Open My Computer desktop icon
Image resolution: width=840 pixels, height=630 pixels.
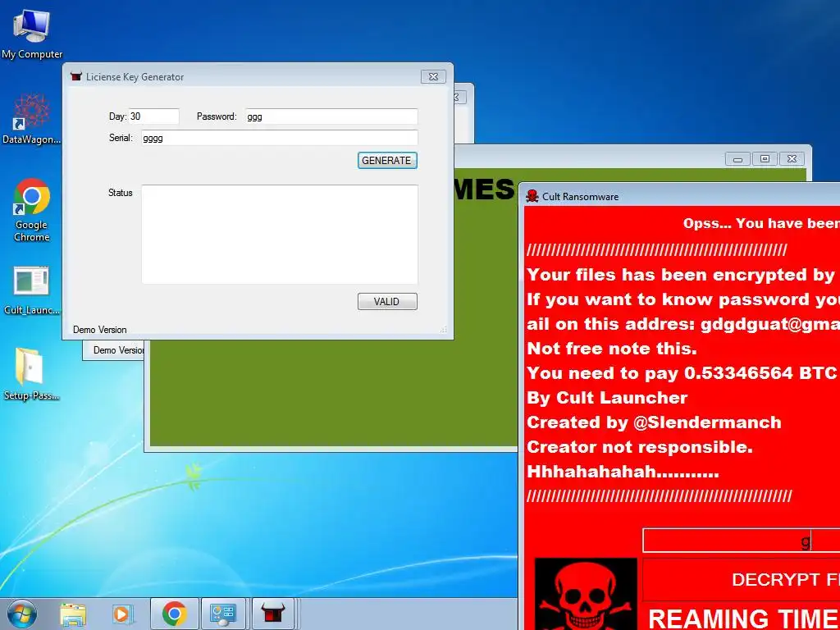tap(32, 33)
